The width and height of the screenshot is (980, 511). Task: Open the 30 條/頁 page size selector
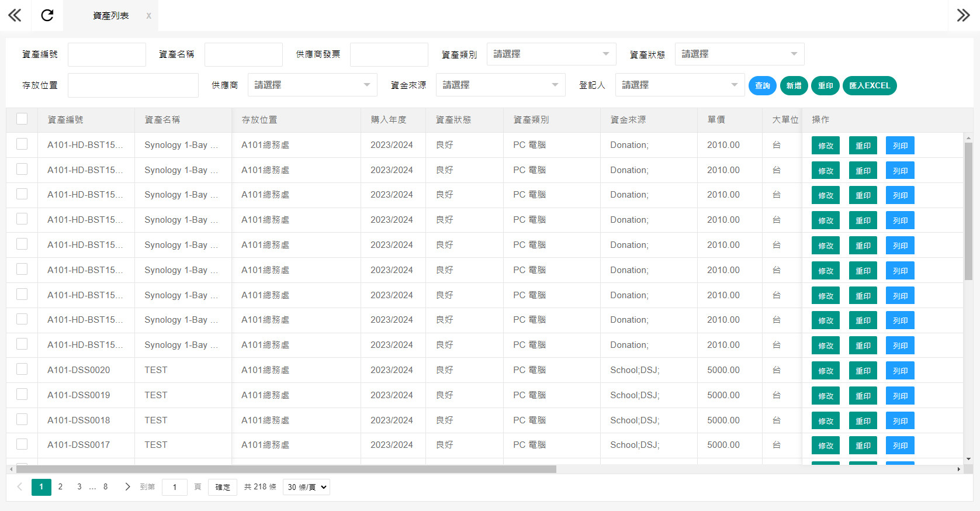tap(306, 487)
